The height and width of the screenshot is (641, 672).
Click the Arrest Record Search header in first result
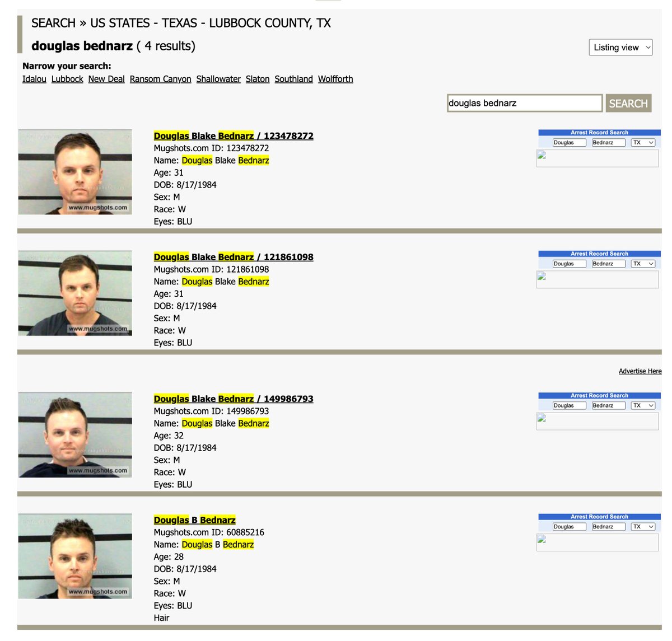pos(599,133)
